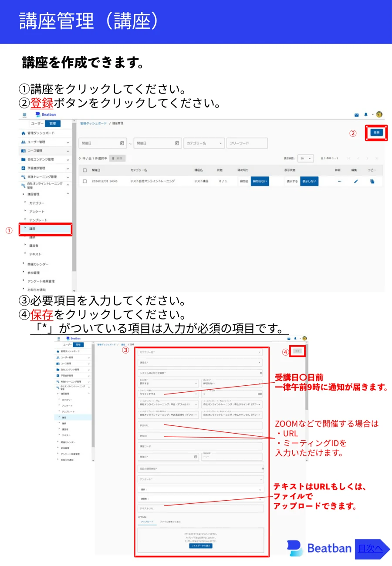Click the blue 登録 button
This screenshot has height=566, width=392.
[x=377, y=132]
